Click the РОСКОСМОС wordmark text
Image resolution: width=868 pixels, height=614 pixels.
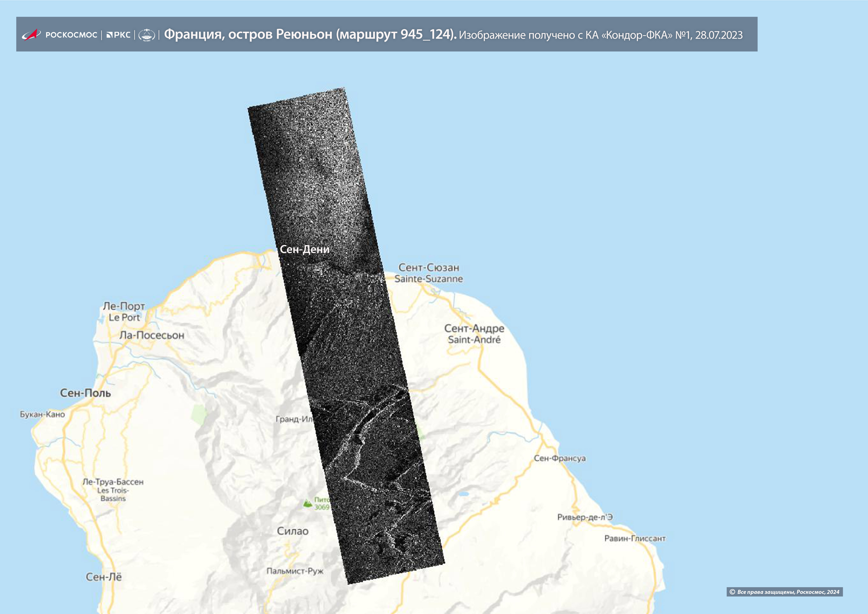pos(71,35)
